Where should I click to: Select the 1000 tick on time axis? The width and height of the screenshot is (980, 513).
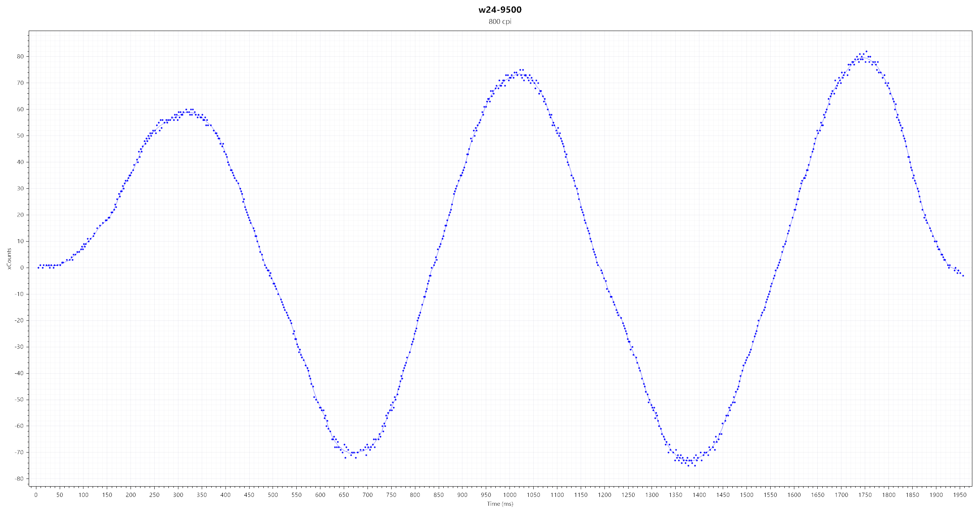click(x=510, y=495)
